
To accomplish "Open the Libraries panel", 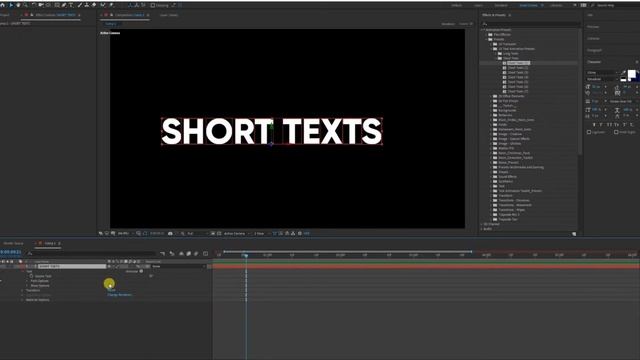I will click(593, 38).
